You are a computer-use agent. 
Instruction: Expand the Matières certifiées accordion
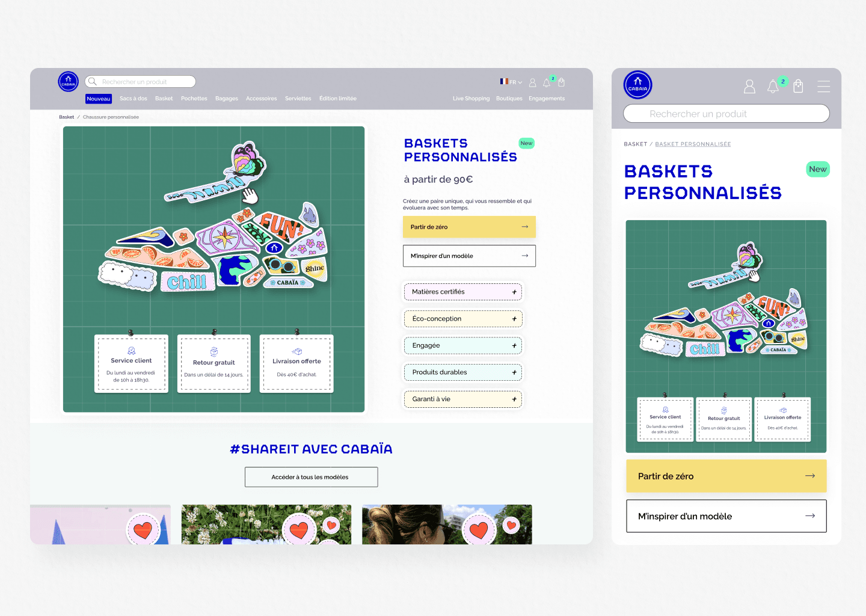point(463,292)
